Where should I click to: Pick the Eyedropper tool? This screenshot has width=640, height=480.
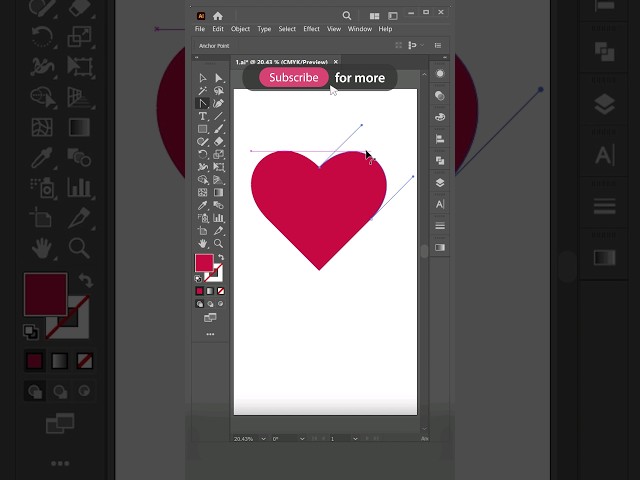202,205
